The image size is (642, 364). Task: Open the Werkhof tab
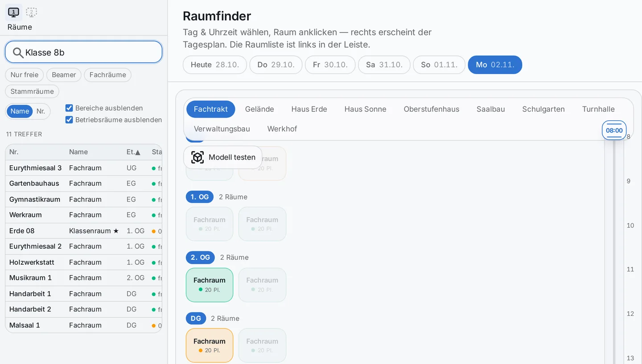[x=282, y=129]
